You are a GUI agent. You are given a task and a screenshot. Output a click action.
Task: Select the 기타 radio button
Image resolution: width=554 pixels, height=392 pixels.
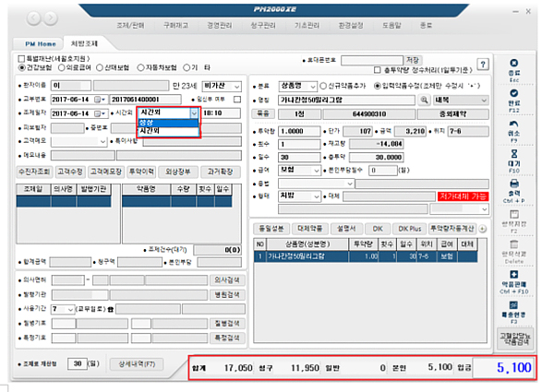pos(187,67)
